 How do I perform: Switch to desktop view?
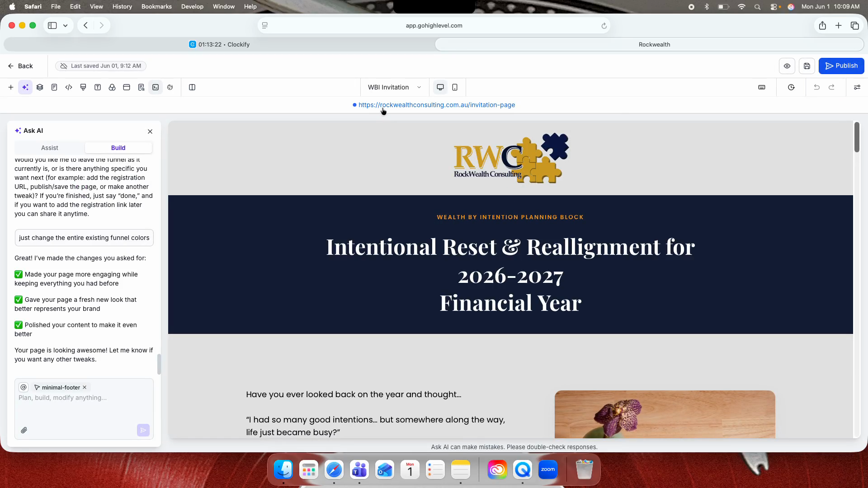(x=440, y=87)
